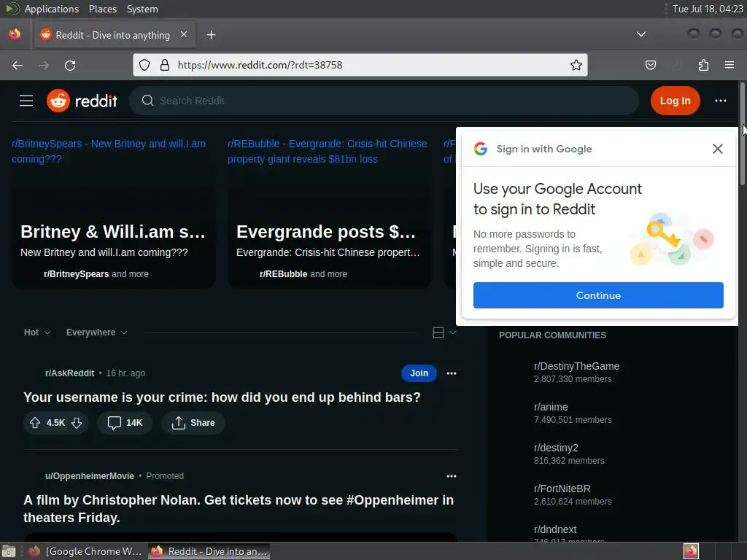The height and width of the screenshot is (560, 747).
Task: Open the Reddit hamburger menu
Action: point(26,101)
